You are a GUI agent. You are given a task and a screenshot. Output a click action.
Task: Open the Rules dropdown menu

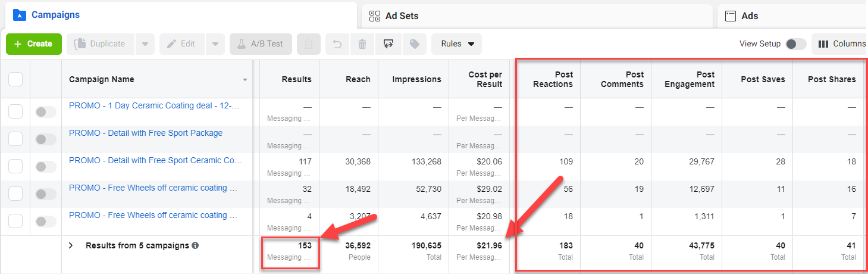(457, 44)
